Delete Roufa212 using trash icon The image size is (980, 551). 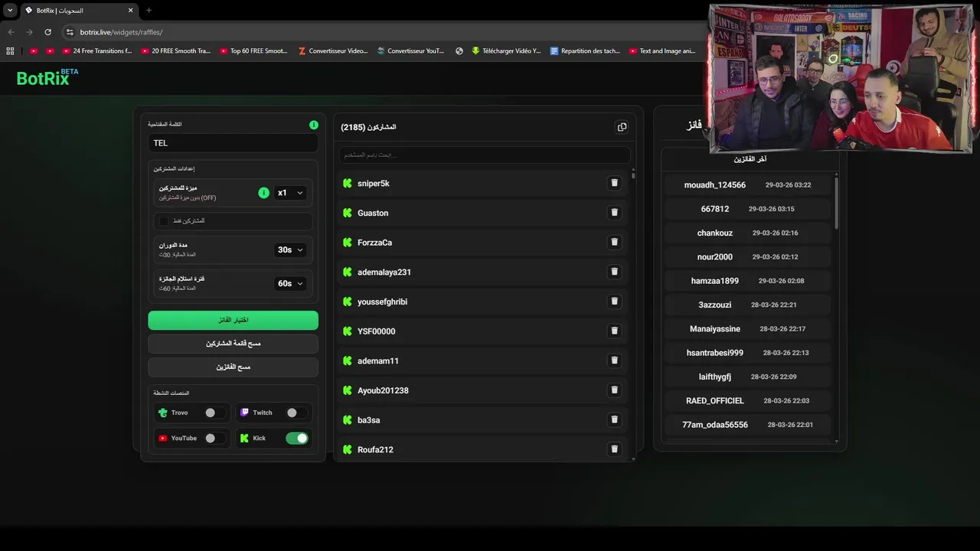pyautogui.click(x=614, y=449)
